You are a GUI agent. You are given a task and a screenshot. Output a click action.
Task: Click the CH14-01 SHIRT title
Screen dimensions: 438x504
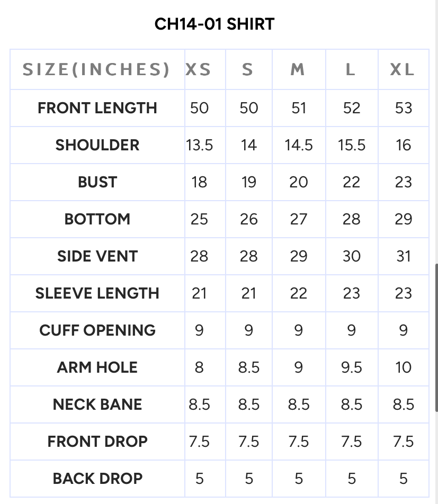tap(214, 24)
